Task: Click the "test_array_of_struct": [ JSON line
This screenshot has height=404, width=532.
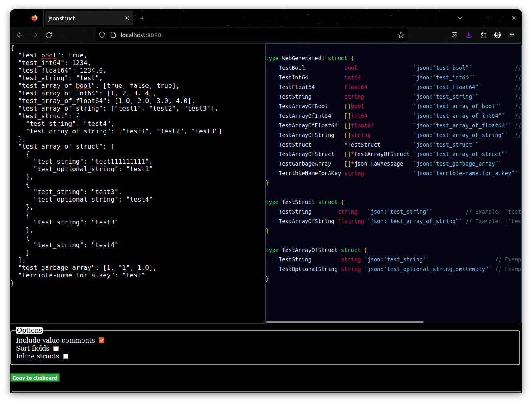Action: point(66,147)
